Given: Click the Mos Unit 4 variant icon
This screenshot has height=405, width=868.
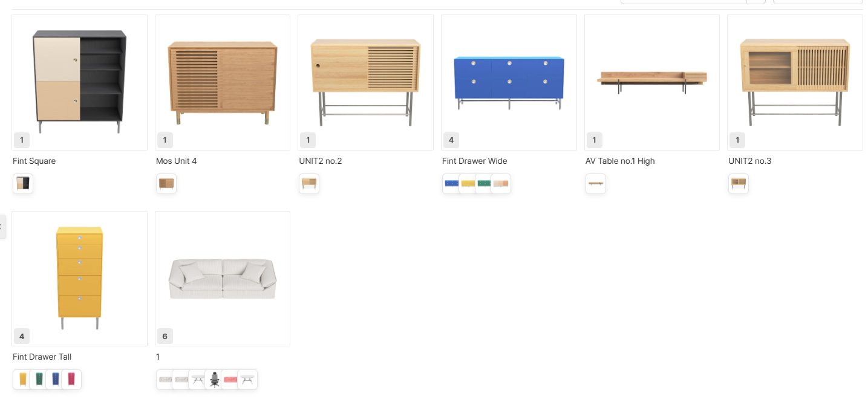Looking at the screenshot, I should (x=166, y=184).
